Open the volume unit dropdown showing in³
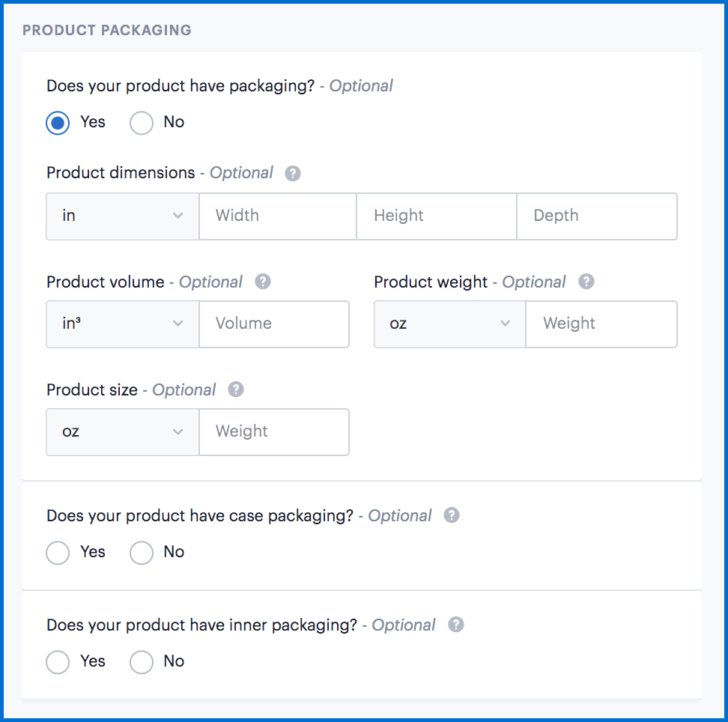 point(123,324)
